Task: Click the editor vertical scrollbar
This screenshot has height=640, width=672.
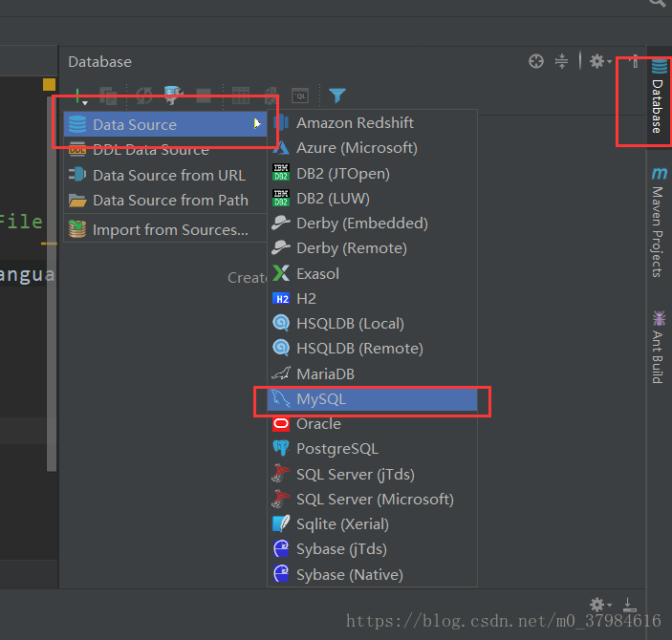Action: tap(52, 283)
